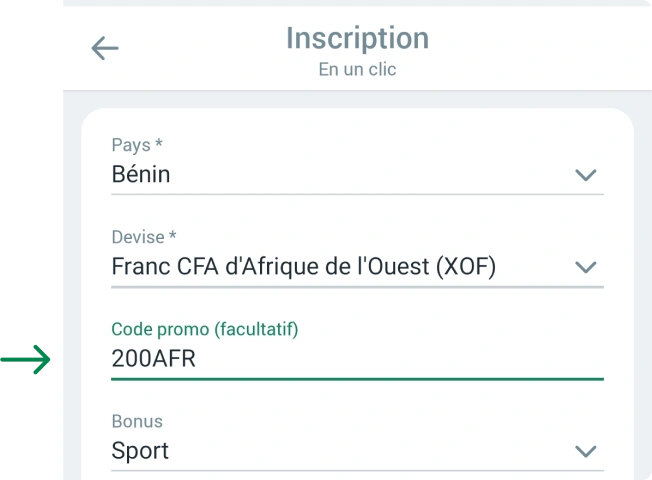Click empty space right of 200AFR
This screenshot has height=480, width=652.
click(x=400, y=359)
